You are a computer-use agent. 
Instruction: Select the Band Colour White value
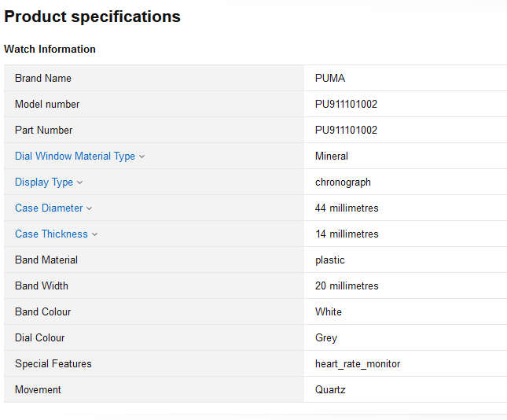329,311
